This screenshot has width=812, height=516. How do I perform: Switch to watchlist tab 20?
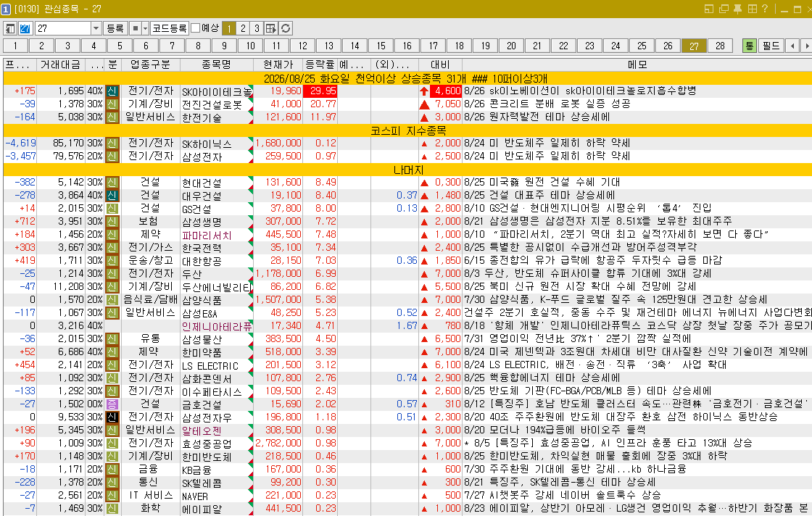coord(512,46)
